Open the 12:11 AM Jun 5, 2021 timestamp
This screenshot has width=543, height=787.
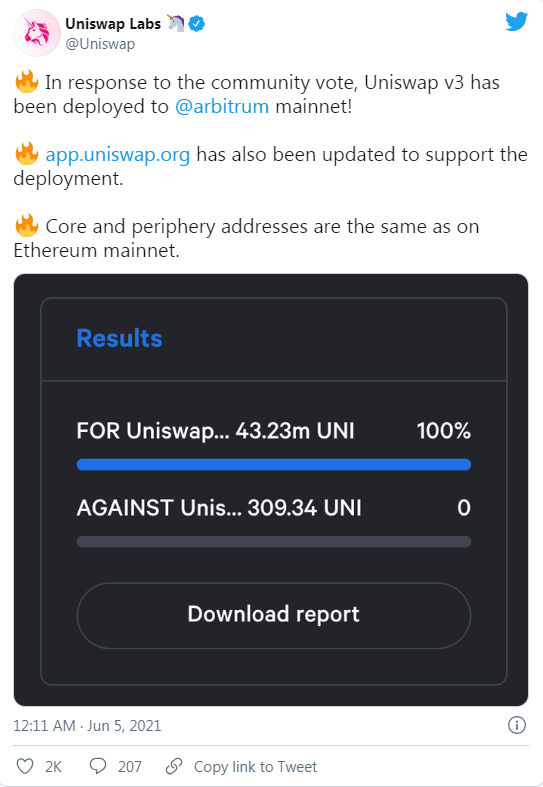[87, 726]
